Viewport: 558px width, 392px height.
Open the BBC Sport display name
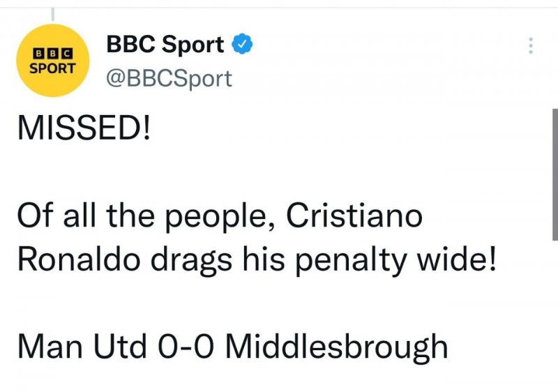(x=165, y=45)
